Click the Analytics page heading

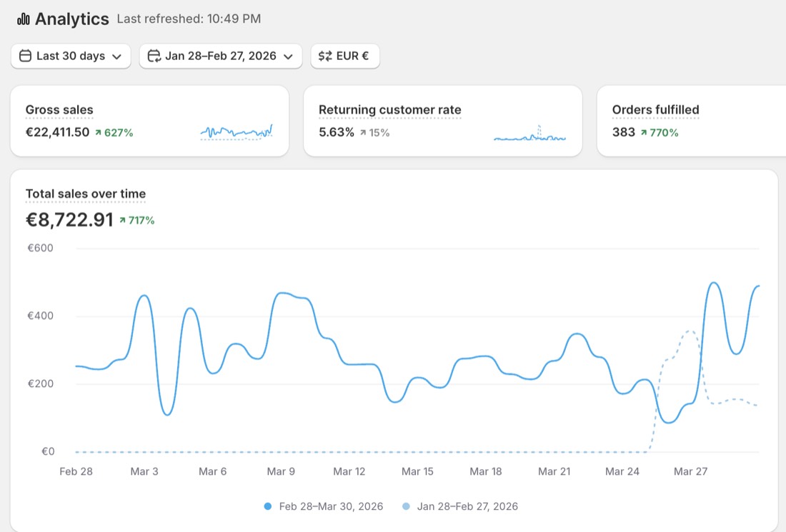pos(71,19)
